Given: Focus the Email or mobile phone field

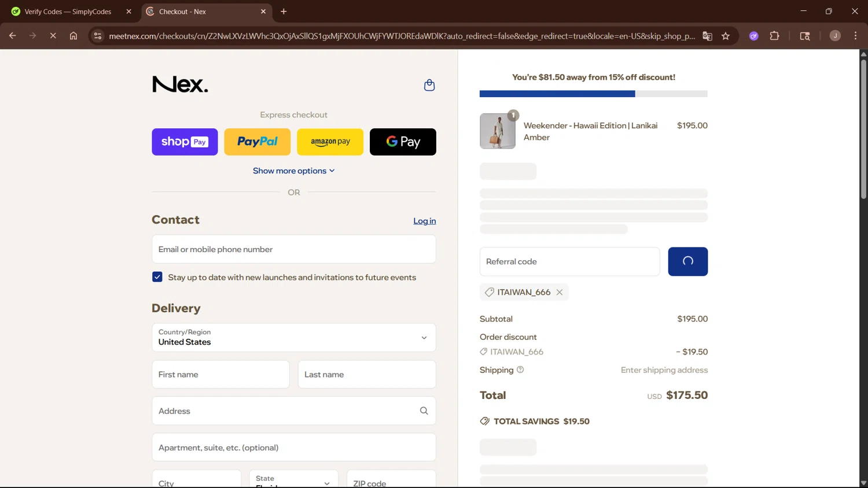Looking at the screenshot, I should point(294,249).
